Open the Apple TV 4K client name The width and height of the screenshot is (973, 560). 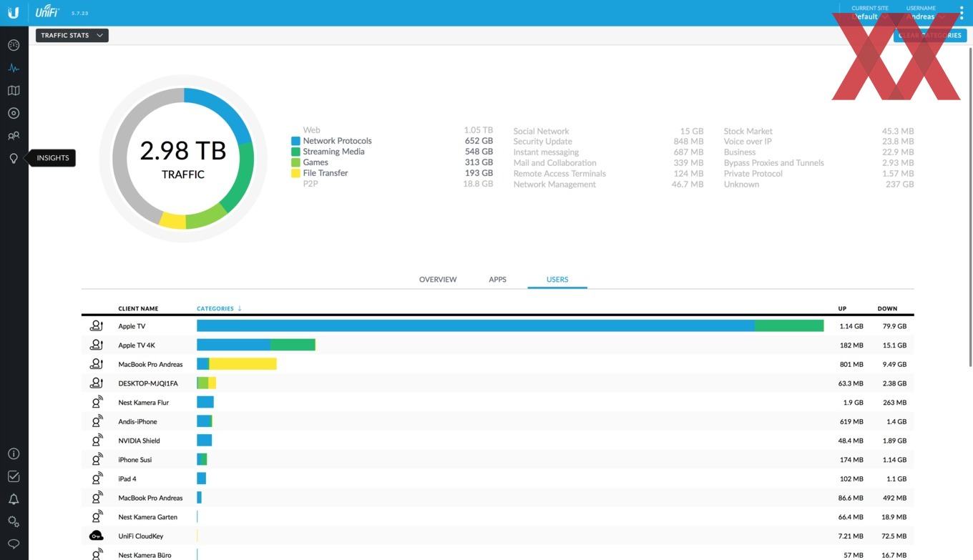137,345
